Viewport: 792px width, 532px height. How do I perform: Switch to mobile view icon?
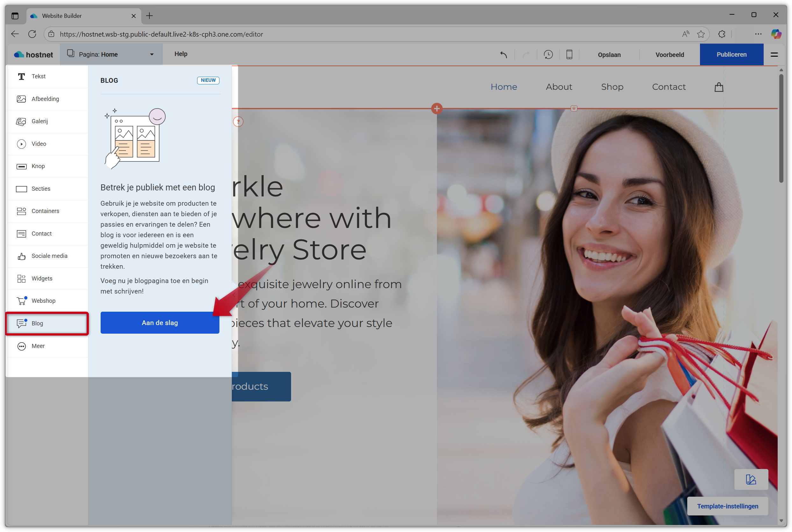point(569,55)
